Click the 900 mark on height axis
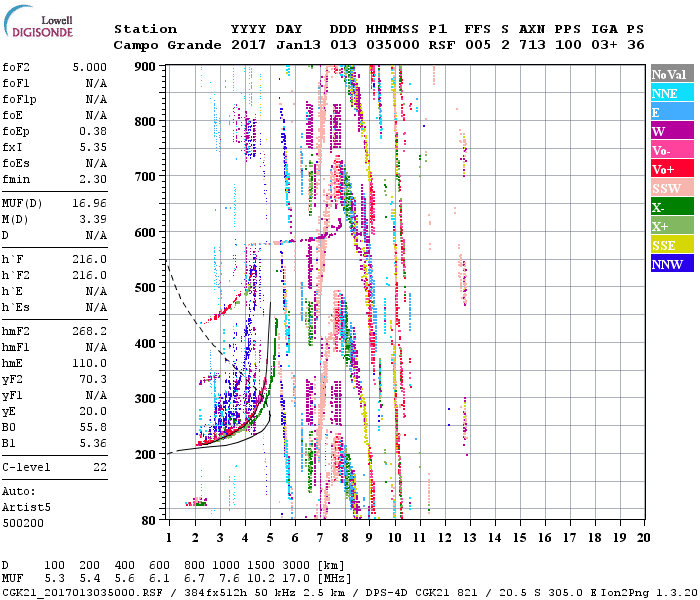The image size is (700, 600). click(146, 67)
